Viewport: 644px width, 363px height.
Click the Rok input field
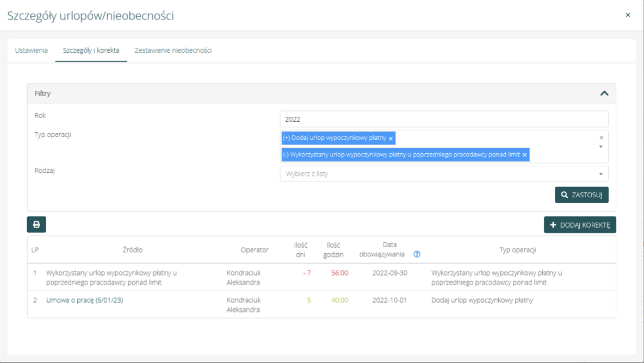443,120
